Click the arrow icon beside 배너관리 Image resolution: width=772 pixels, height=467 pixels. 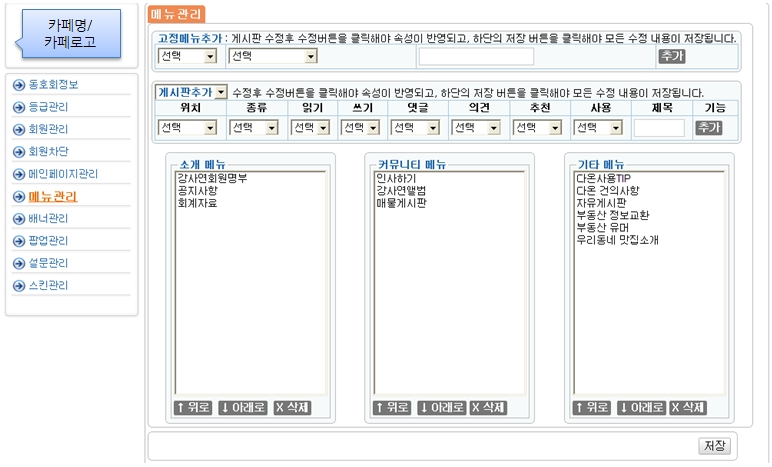coord(19,219)
